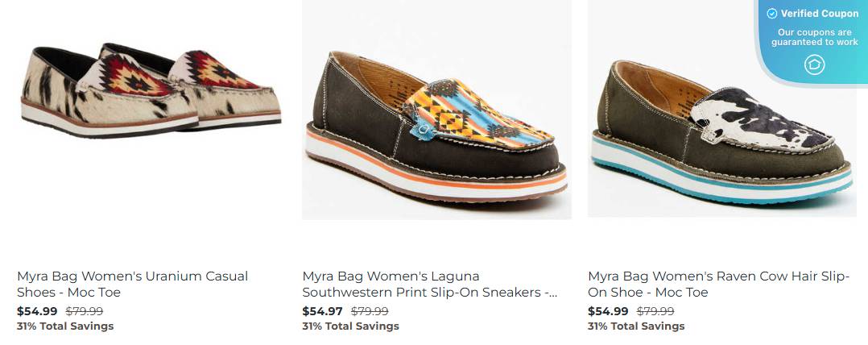Click the original $79.99 price for Raven shoe

(x=655, y=311)
